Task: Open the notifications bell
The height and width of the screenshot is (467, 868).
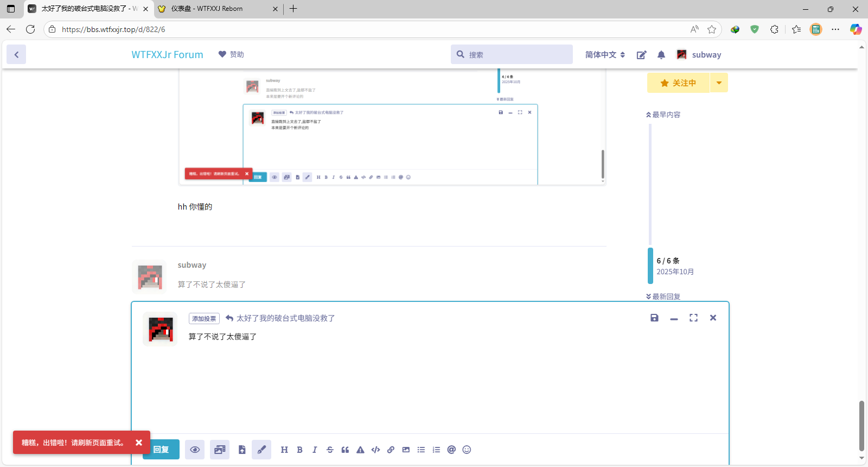Action: point(661,55)
